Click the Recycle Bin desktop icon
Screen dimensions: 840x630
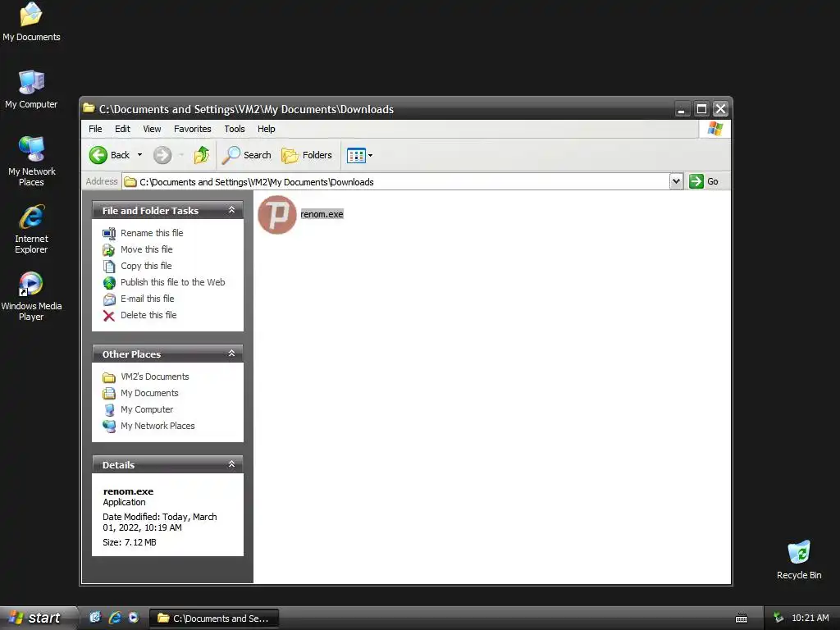click(799, 559)
